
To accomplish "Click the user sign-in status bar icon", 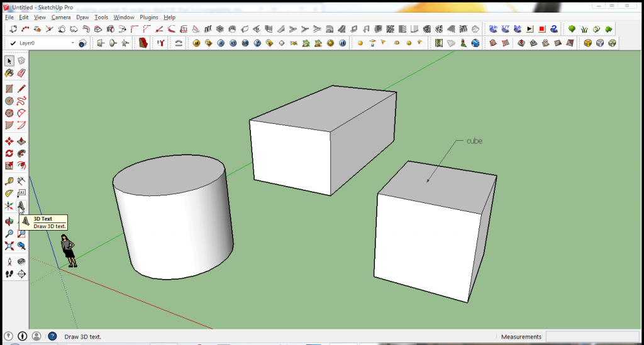I will coord(36,336).
